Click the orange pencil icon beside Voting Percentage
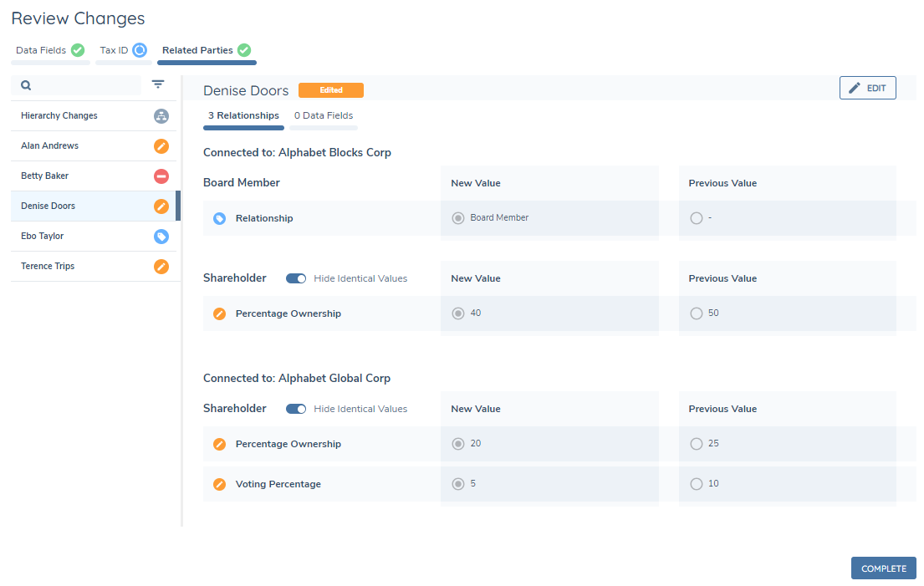Viewport: 924px width, 586px height. 219,484
